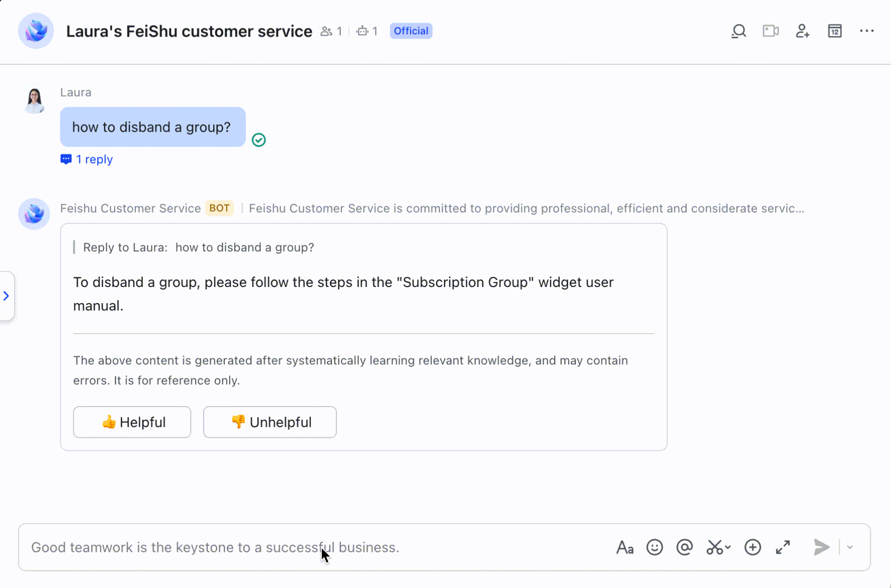Open the send options dropdown arrow
The image size is (891, 588).
[x=850, y=547]
